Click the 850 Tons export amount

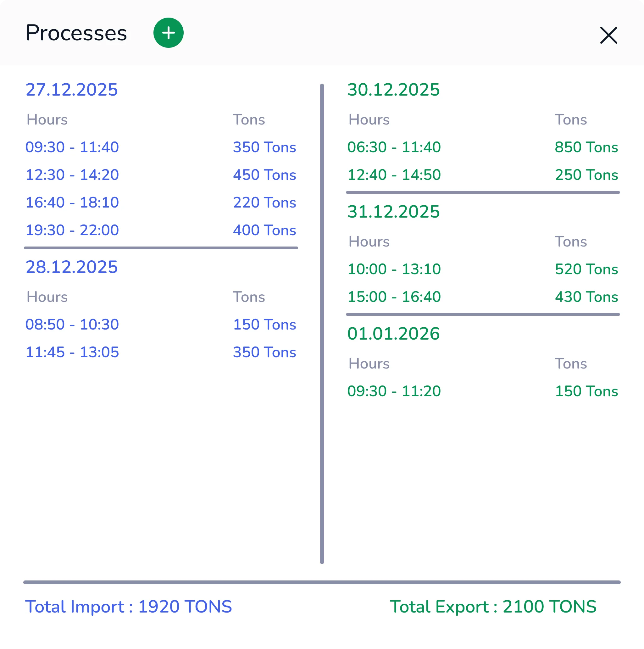pyautogui.click(x=586, y=147)
